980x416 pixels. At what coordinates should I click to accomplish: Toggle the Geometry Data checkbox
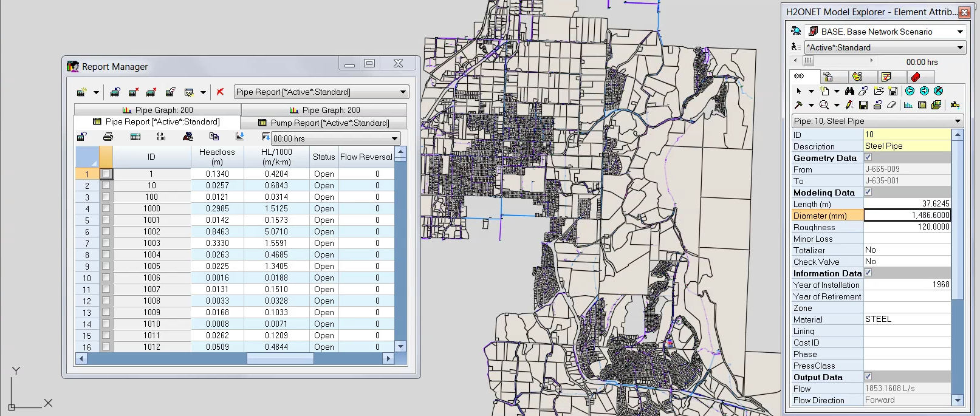tap(868, 157)
